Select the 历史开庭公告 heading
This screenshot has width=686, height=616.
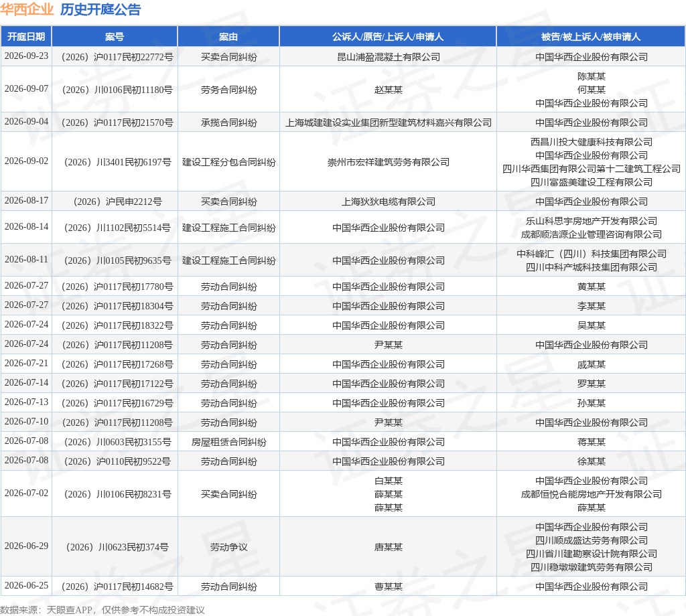100,9
